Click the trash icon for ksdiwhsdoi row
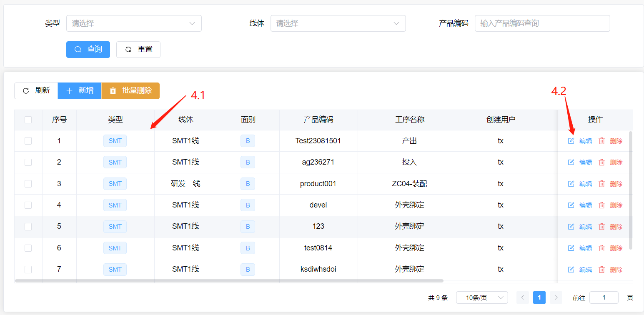 tap(601, 270)
